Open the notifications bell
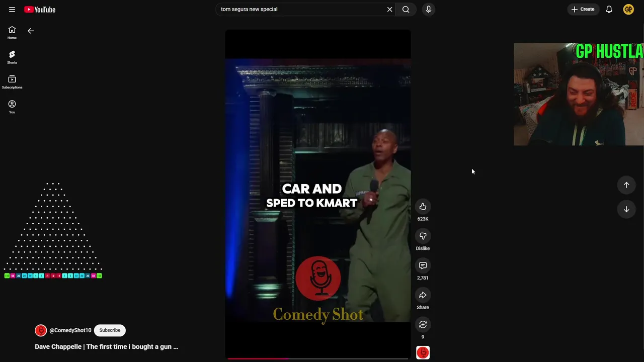Screen dimensions: 644x362 pyautogui.click(x=609, y=10)
